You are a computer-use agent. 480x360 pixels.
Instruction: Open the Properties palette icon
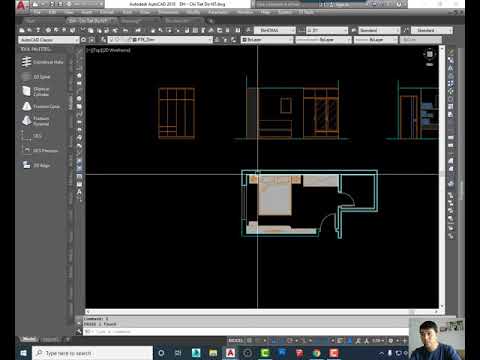click(187, 30)
